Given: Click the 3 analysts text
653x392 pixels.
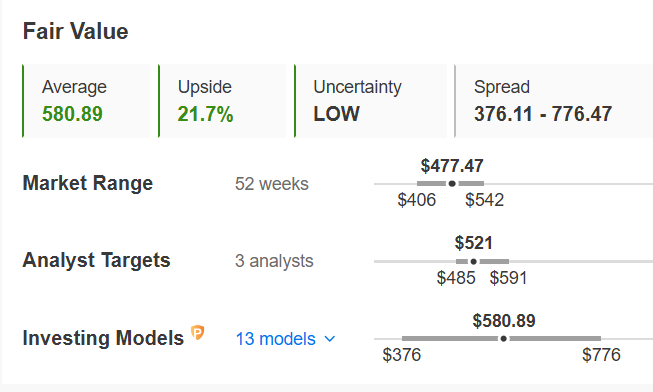Looking at the screenshot, I should [274, 261].
